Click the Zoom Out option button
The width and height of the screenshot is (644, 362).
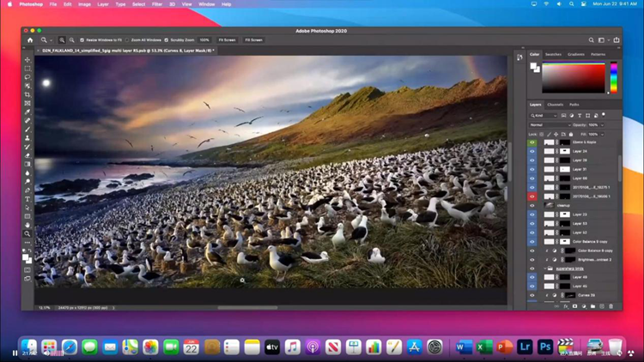click(72, 40)
